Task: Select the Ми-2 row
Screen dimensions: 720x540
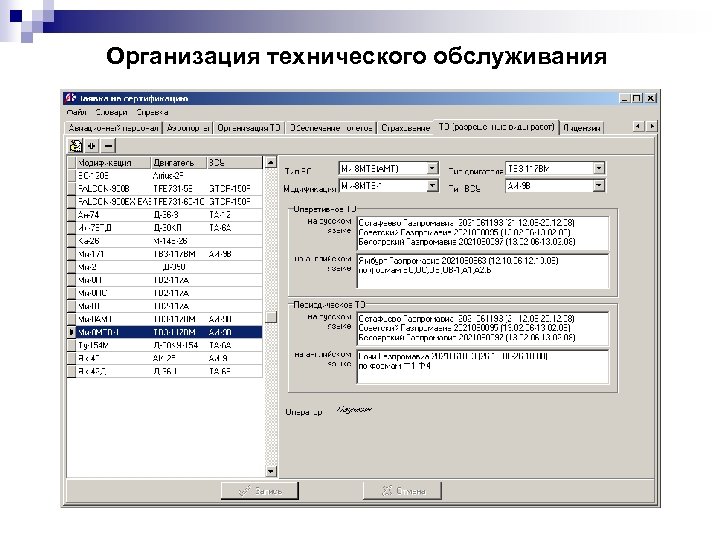Action: coord(165,267)
